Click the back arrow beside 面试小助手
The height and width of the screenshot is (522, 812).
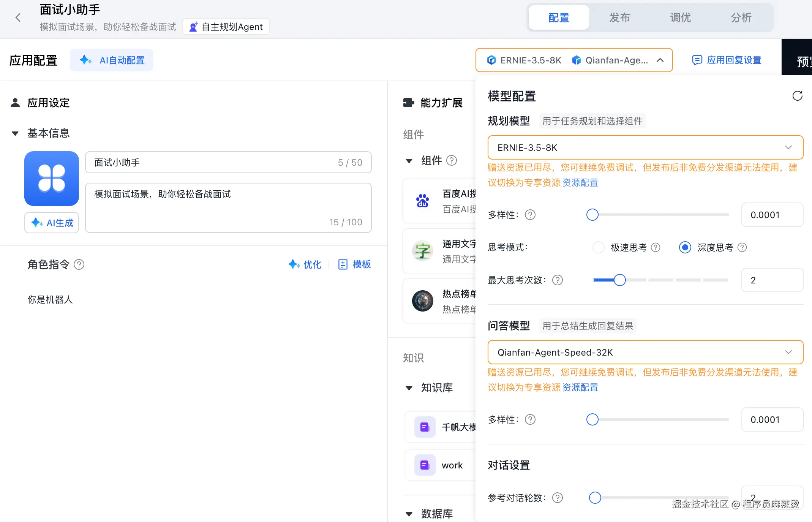[x=18, y=17]
